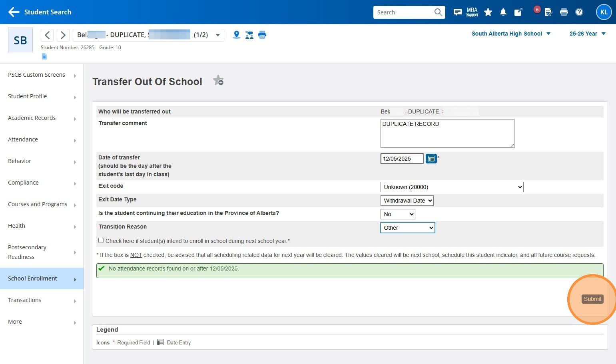
Task: Open Courses and Programs menu
Action: click(x=42, y=204)
